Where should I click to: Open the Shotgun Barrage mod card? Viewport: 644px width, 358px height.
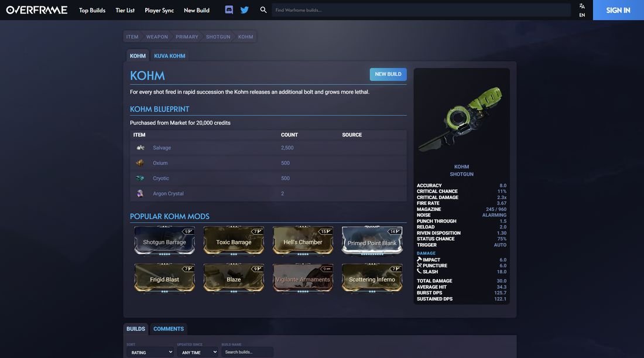(x=165, y=240)
